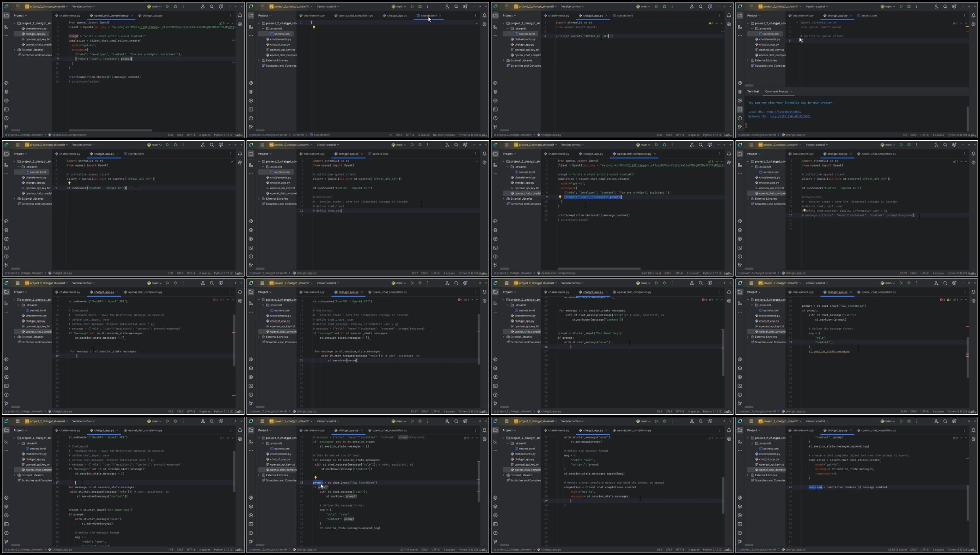
Task: Open the Terminal tab in the bottom panel
Action: (753, 91)
